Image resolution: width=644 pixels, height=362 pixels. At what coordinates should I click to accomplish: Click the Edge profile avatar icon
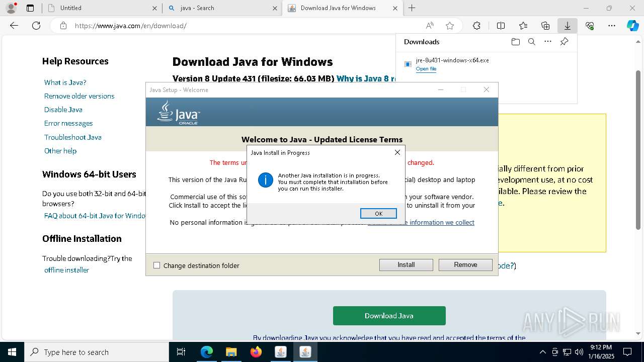click(11, 8)
